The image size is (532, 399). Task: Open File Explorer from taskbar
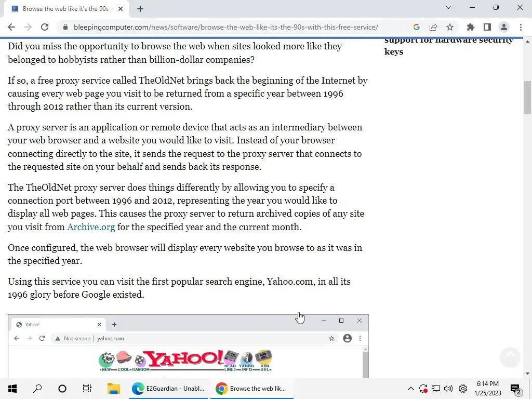(x=114, y=389)
